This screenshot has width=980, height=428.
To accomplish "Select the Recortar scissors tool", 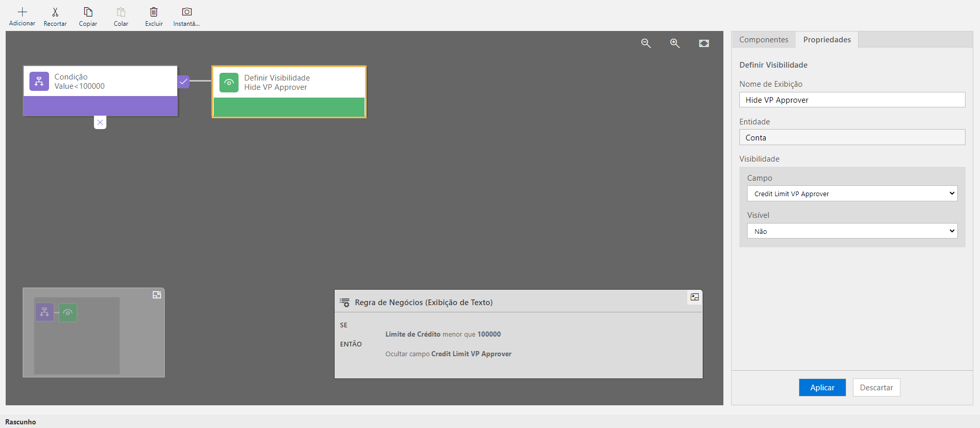I will [x=55, y=12].
